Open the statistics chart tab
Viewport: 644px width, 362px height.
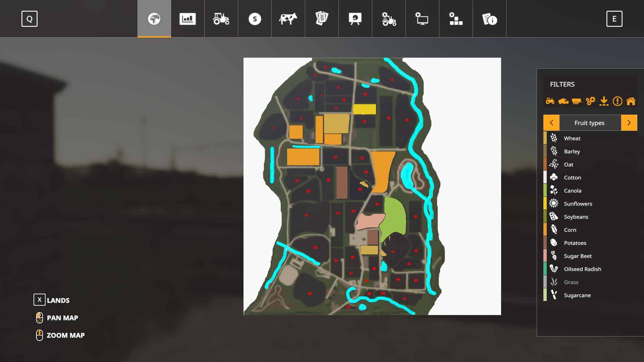pos(187,19)
